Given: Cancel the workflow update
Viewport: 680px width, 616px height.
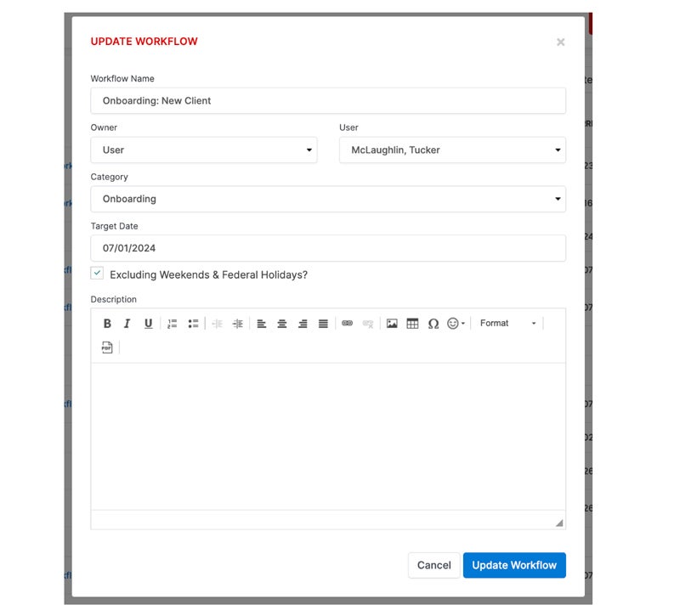Looking at the screenshot, I should [433, 565].
